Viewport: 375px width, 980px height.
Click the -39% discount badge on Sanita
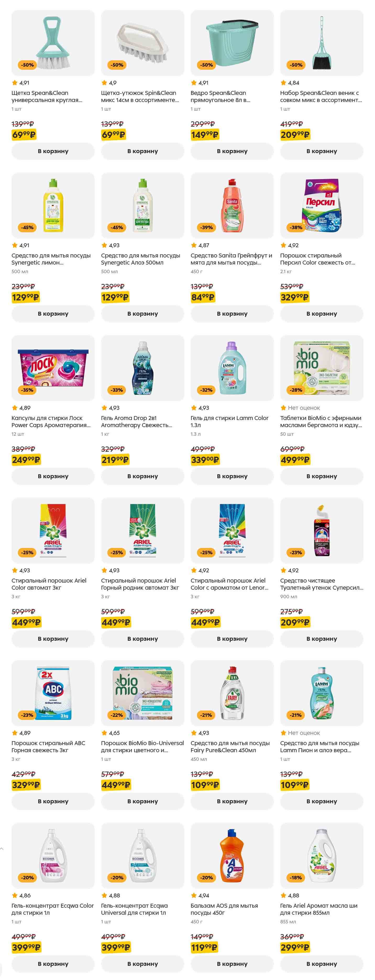207,228
